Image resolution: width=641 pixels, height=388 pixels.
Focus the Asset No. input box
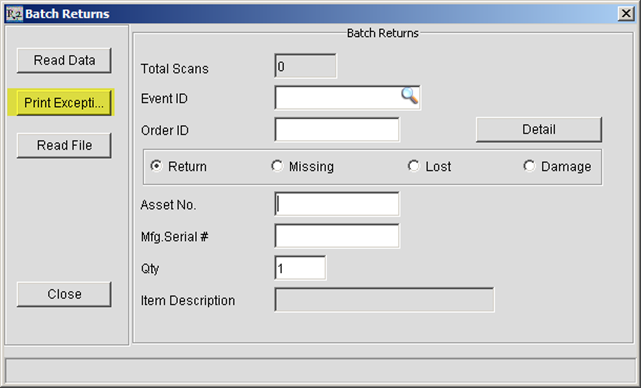(337, 204)
